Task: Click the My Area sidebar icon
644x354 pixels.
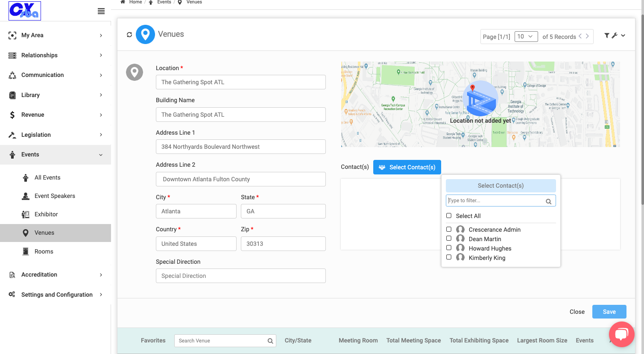Action: 12,35
